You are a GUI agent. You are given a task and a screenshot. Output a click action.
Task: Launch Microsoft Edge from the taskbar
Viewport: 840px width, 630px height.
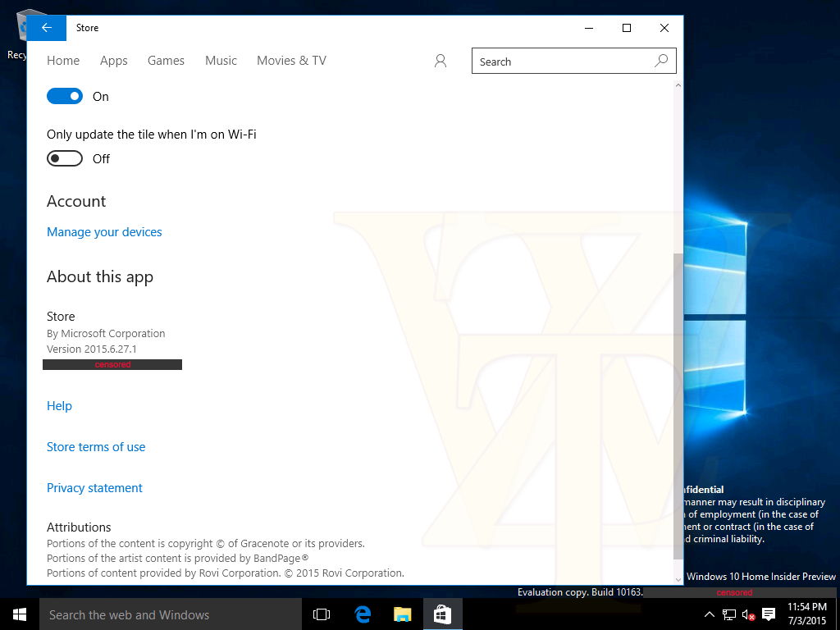[x=363, y=614]
